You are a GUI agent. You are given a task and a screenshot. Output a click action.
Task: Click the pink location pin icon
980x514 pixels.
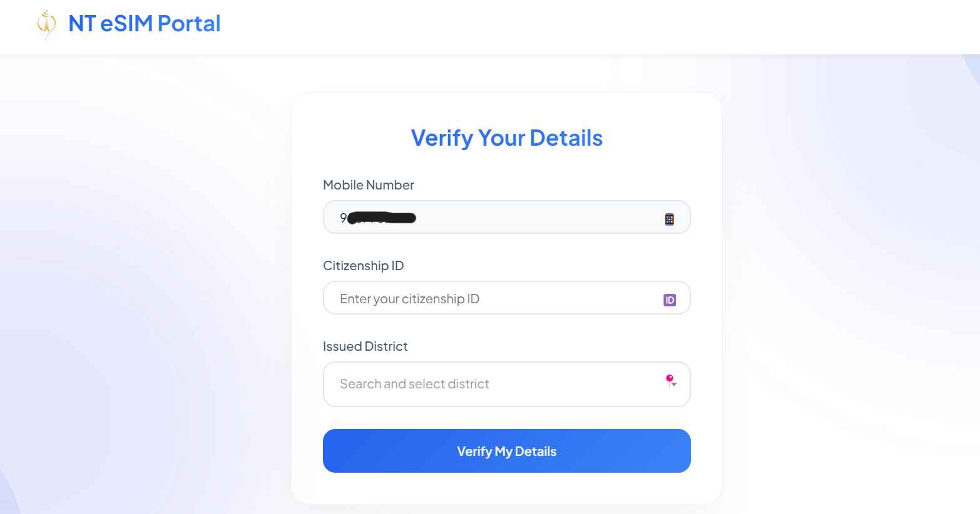pos(669,378)
